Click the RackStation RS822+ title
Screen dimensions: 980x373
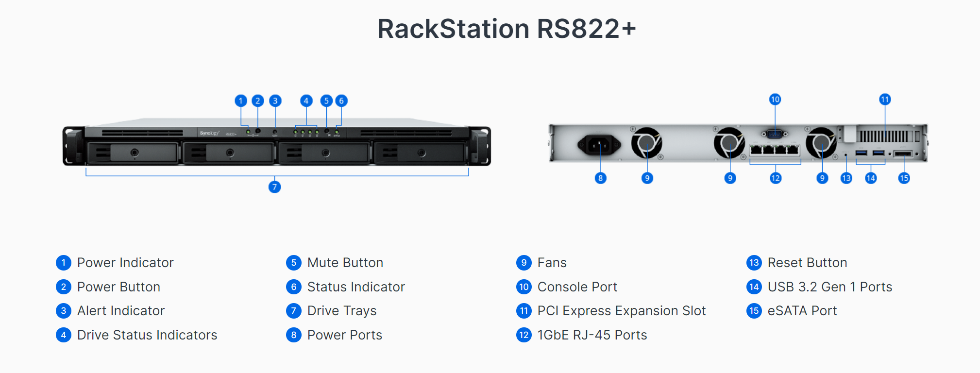click(x=507, y=29)
